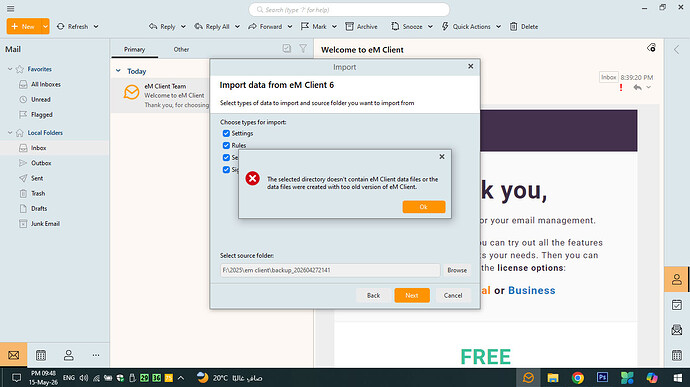Click the Cancel button in Import
Image resolution: width=690 pixels, height=387 pixels.
pos(453,295)
